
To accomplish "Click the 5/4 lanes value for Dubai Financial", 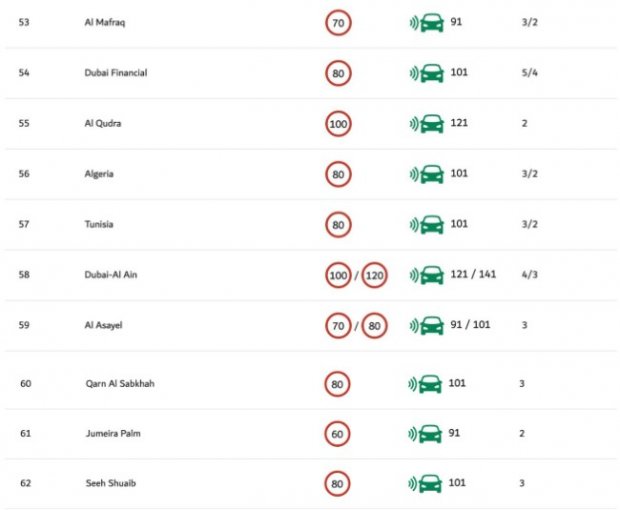I will pos(529,73).
